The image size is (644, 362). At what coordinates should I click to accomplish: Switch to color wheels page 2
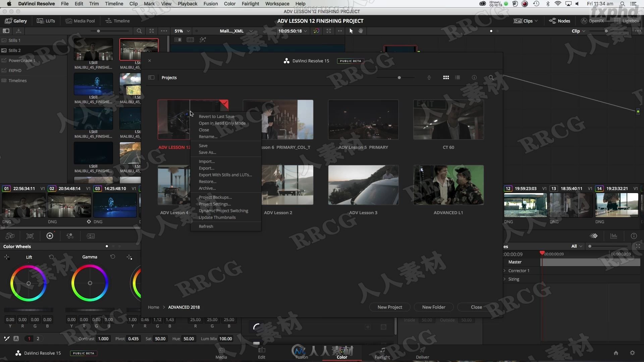(x=38, y=339)
